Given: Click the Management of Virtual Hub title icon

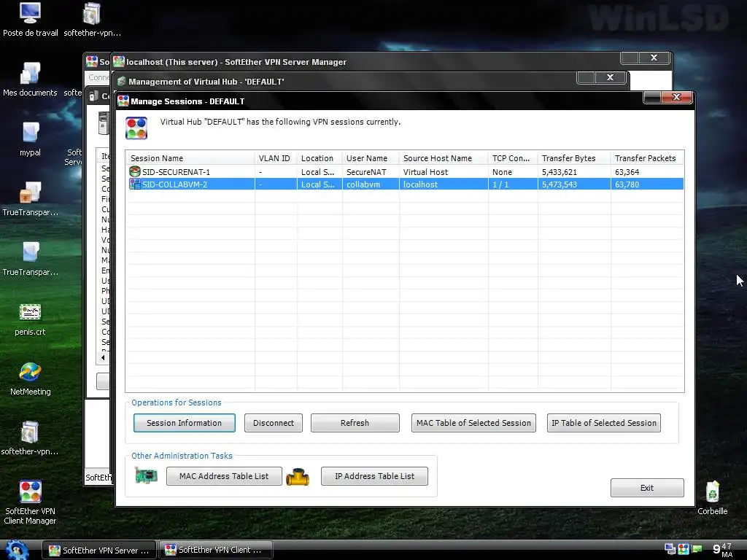Looking at the screenshot, I should click(122, 82).
